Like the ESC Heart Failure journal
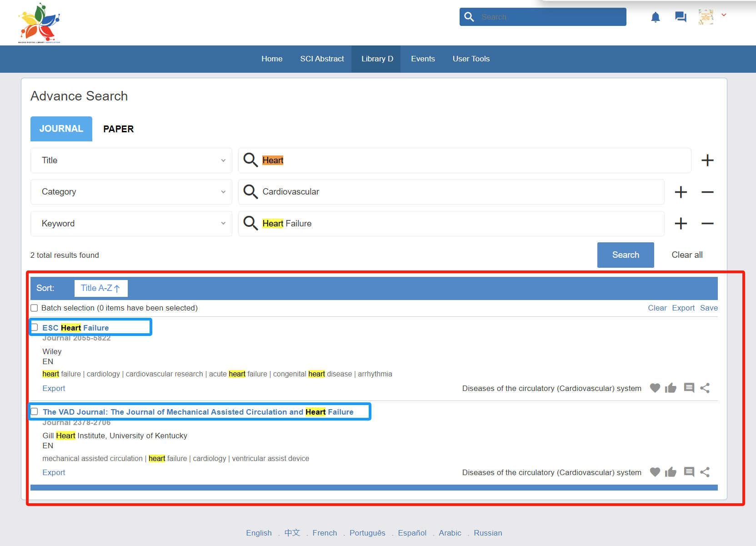756x546 pixels. [671, 388]
